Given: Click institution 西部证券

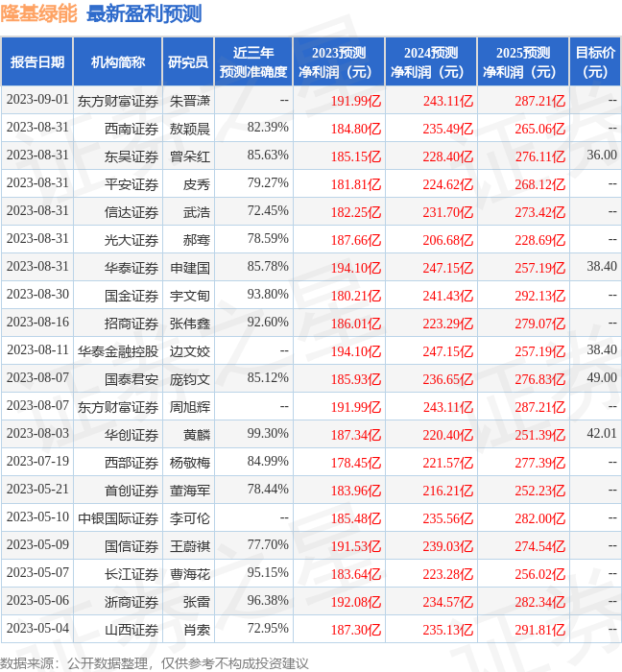Looking at the screenshot, I should pos(132,463).
